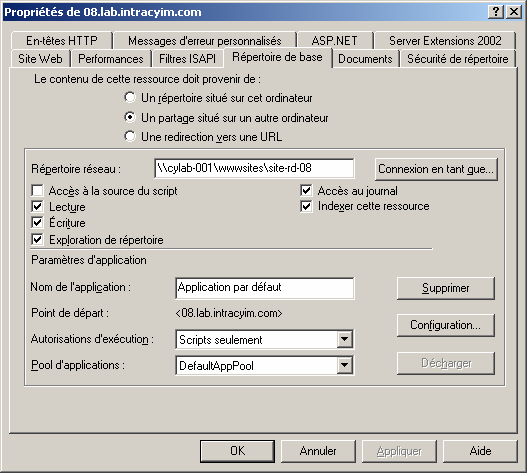Select the ASP.NET tab
The width and height of the screenshot is (527, 473).
(x=335, y=41)
